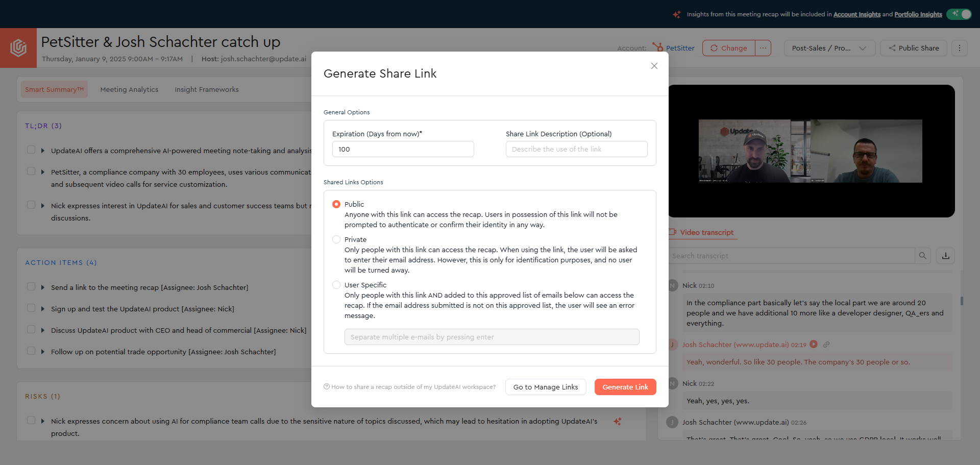
Task: Click the Expiration days input field
Action: coord(403,149)
